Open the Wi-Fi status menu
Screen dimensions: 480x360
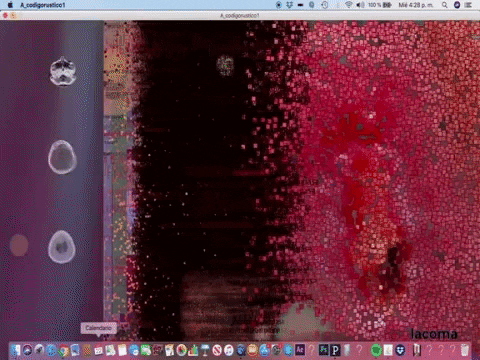(349, 5)
